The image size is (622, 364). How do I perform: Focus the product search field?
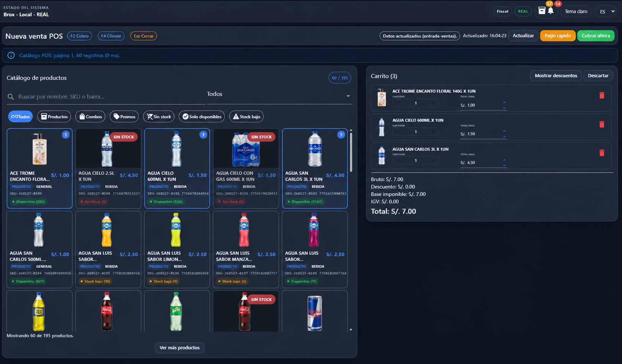pyautogui.click(x=106, y=97)
